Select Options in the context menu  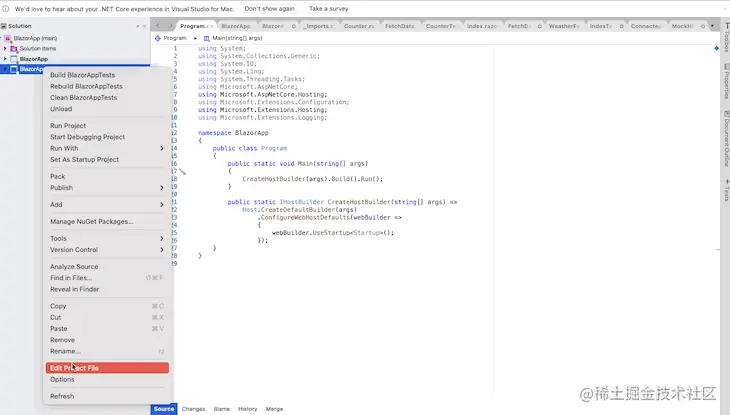(107, 379)
